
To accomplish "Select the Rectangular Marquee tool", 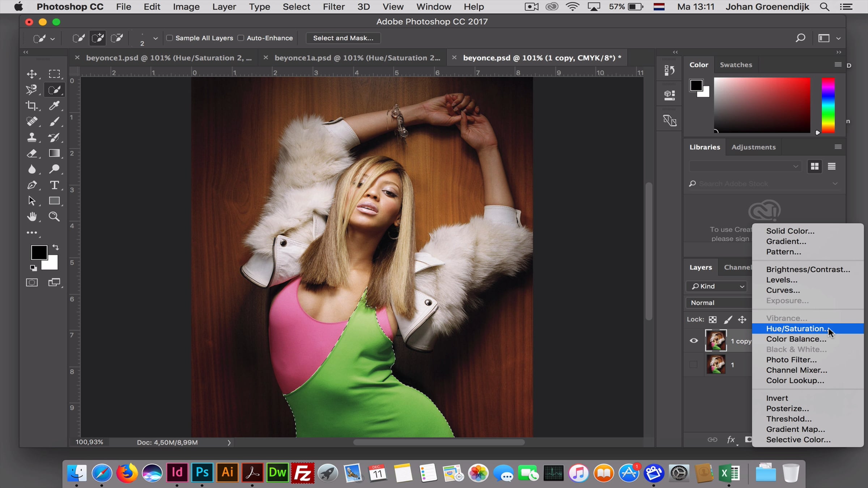I will (x=54, y=74).
